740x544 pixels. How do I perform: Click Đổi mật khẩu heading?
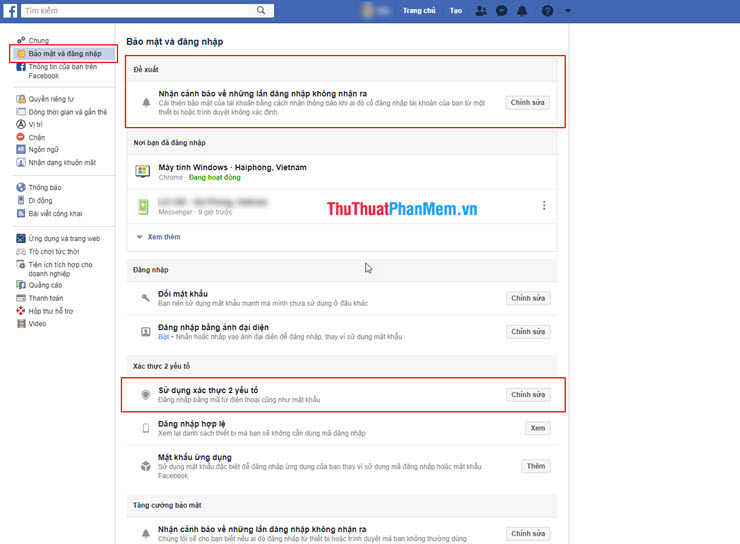click(183, 293)
